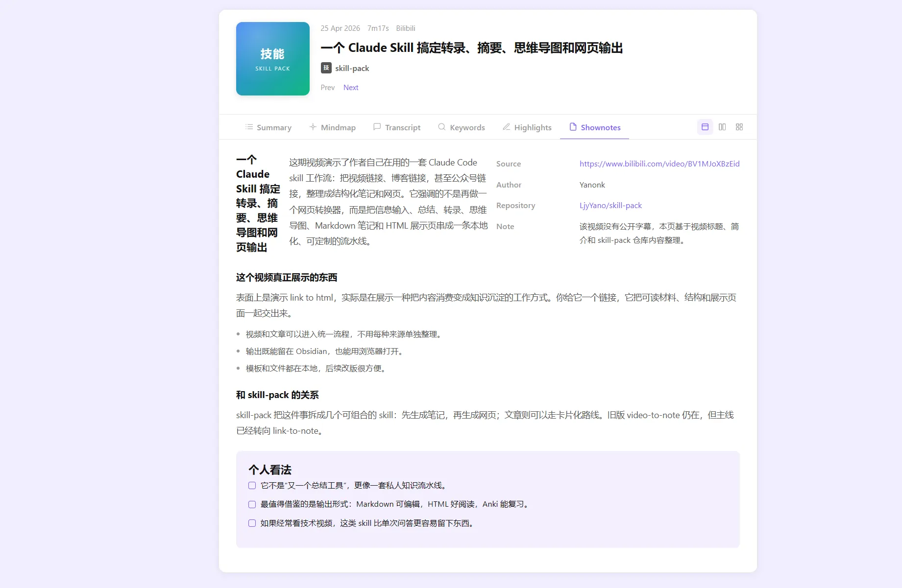Viewport: 902px width, 588px height.
Task: Click the 'Note' field label
Action: [x=505, y=227]
